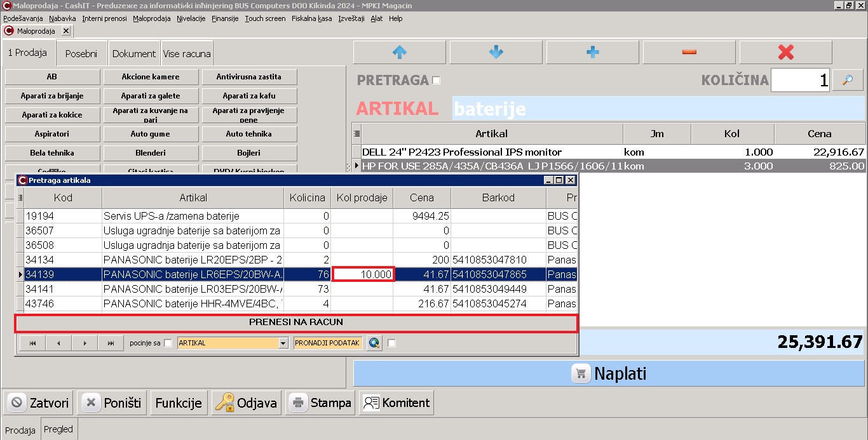The width and height of the screenshot is (868, 440).
Task: Select the Akcione kamere category
Action: point(151,77)
